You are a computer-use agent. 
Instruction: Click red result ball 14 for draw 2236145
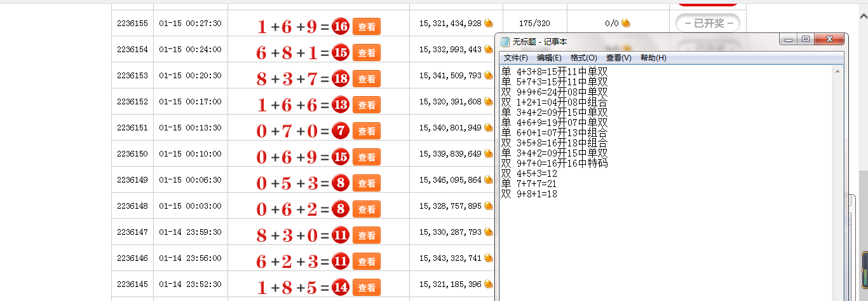click(x=341, y=287)
